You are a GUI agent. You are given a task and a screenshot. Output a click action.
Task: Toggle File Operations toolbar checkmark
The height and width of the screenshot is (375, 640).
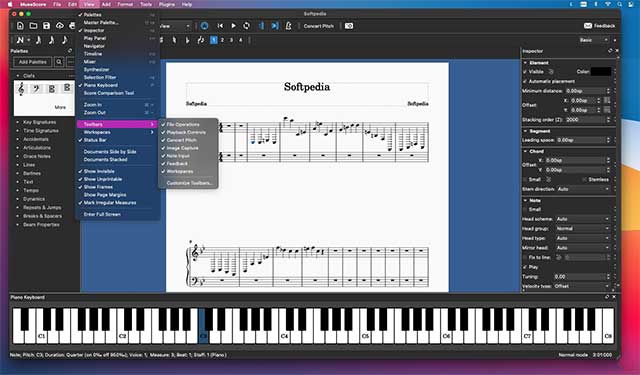click(163, 124)
